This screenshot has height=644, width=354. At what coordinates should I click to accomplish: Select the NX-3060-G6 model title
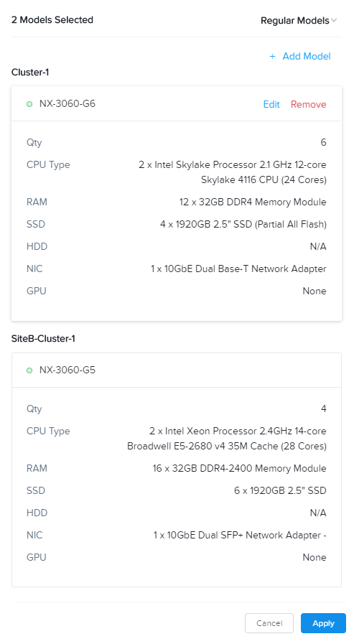coord(67,104)
